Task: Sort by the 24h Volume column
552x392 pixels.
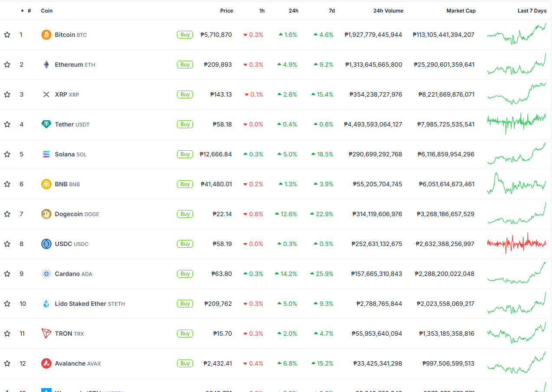Action: click(388, 11)
